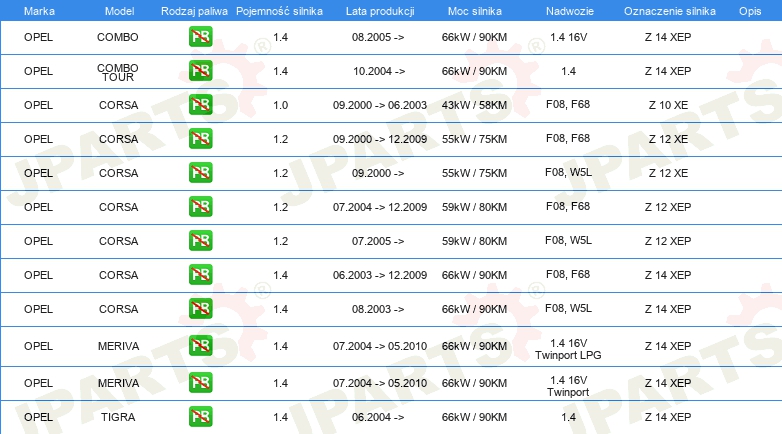Click the fuel icon in the CORSA Z 10 XE row
Screen dimensions: 782x434
[200, 105]
